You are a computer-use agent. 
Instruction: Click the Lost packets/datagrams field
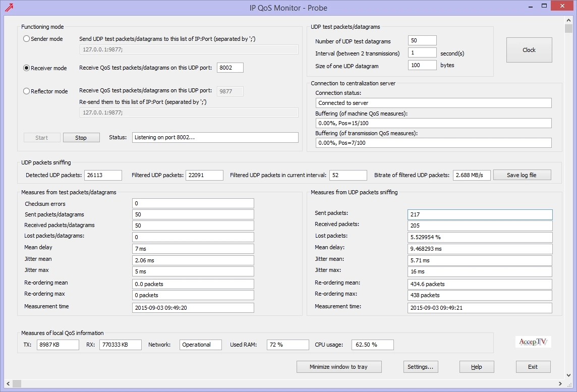(193, 237)
